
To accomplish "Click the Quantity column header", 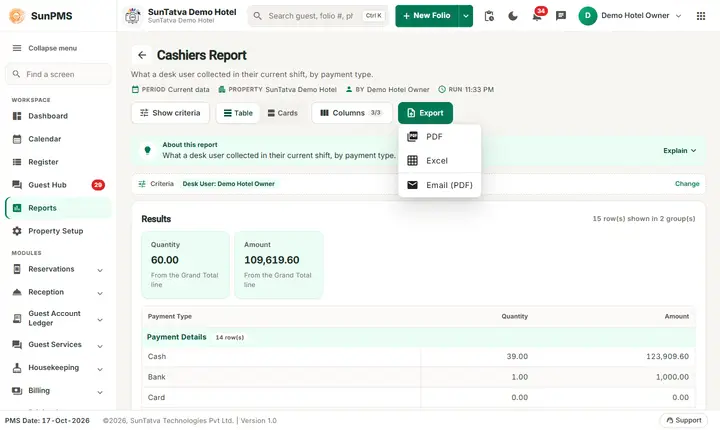I will 514,317.
